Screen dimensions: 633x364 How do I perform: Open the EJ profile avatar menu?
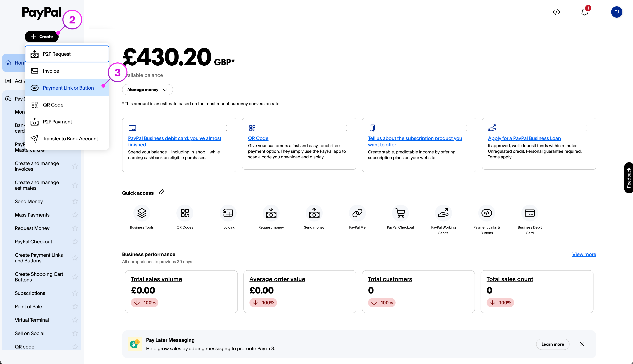(x=616, y=12)
